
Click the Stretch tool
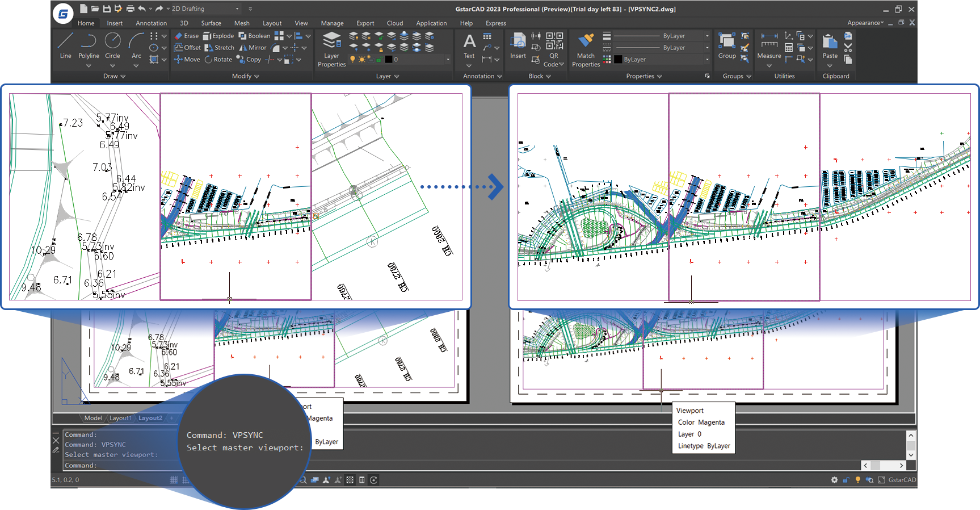pos(219,48)
